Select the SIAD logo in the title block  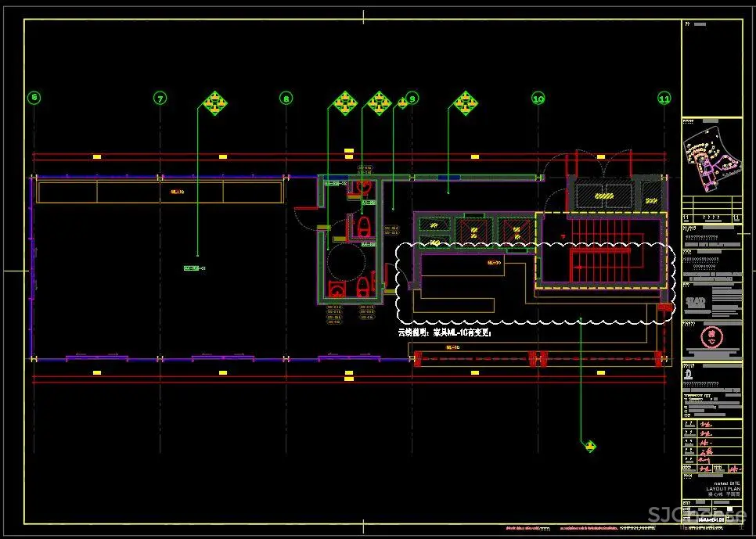(696, 301)
